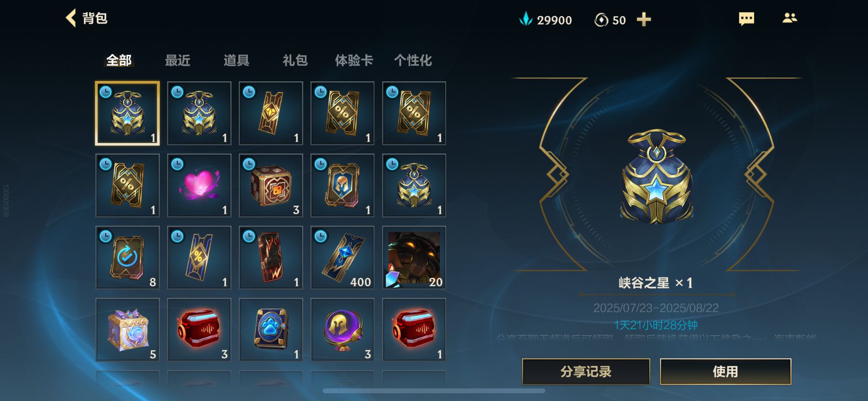
Task: Open the friends list icon
Action: pyautogui.click(x=790, y=18)
